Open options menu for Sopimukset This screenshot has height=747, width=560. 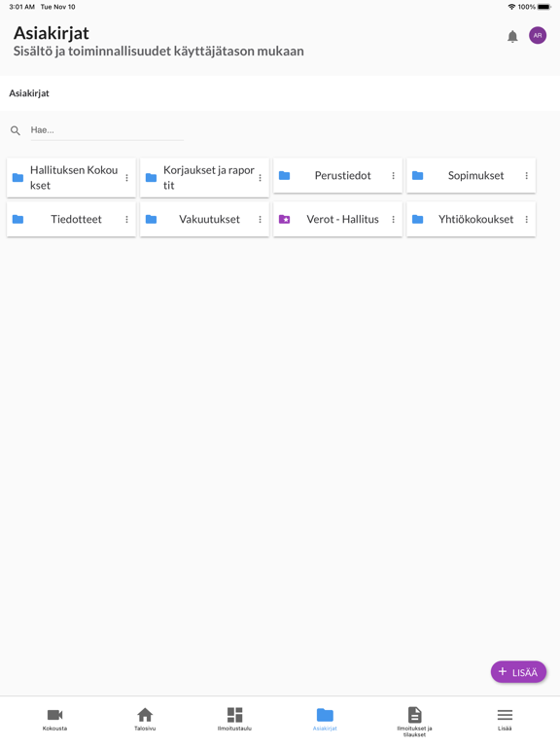click(527, 175)
